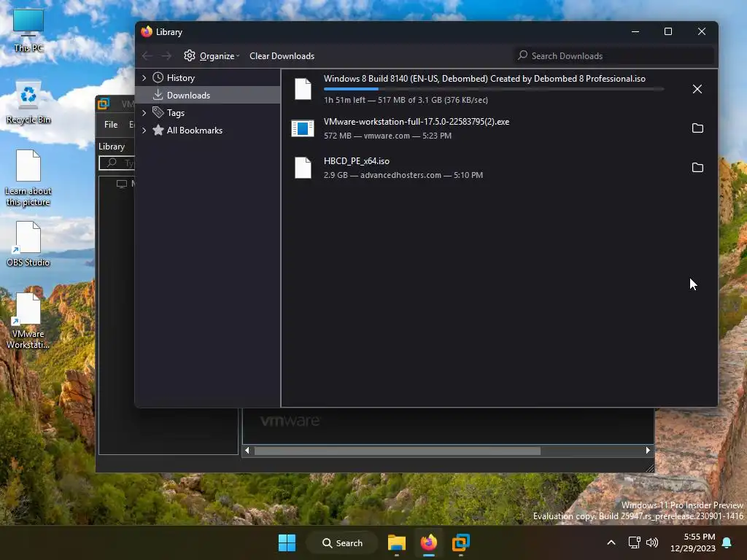Viewport: 747px width, 560px height.
Task: Switch to Firefox from taskbar
Action: click(429, 542)
